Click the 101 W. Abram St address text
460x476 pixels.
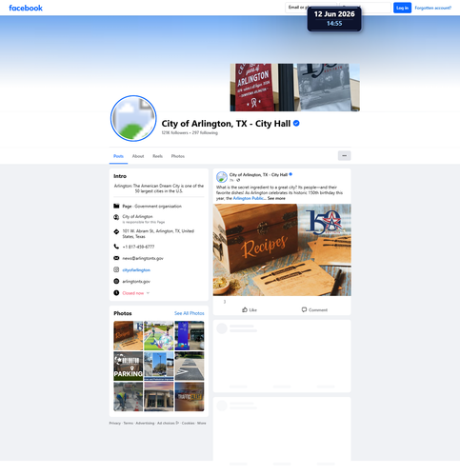(x=158, y=234)
